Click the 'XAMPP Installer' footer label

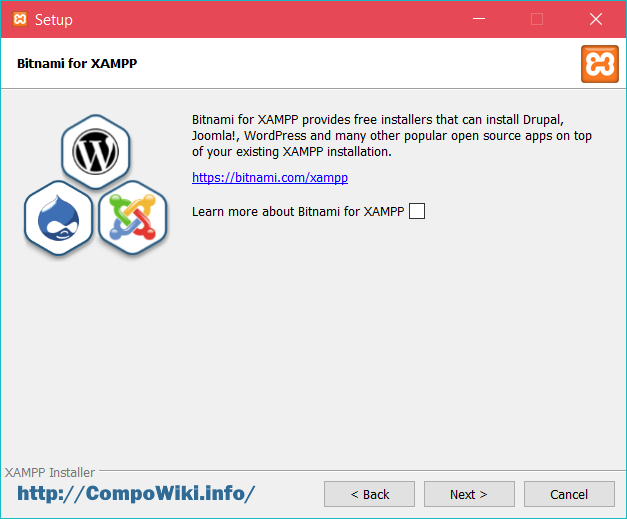50,472
